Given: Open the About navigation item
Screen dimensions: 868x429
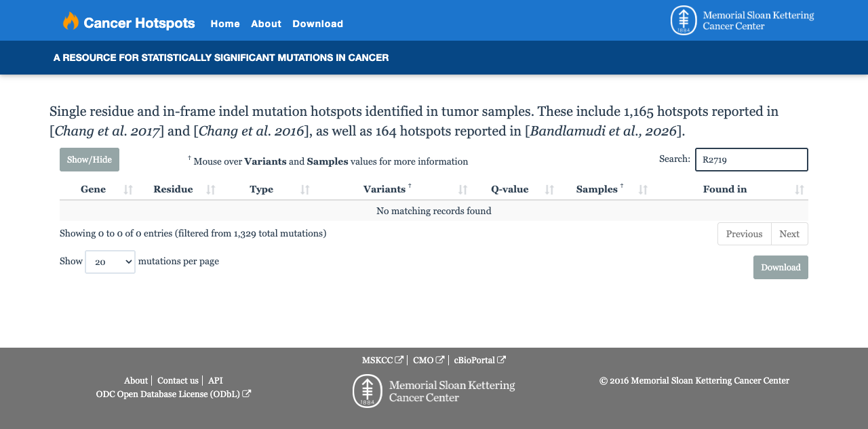Looking at the screenshot, I should tap(266, 24).
